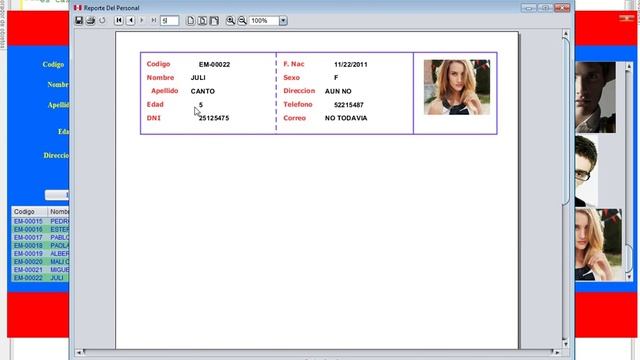Click the DNI value 25125475
The height and width of the screenshot is (360, 640).
tap(214, 118)
